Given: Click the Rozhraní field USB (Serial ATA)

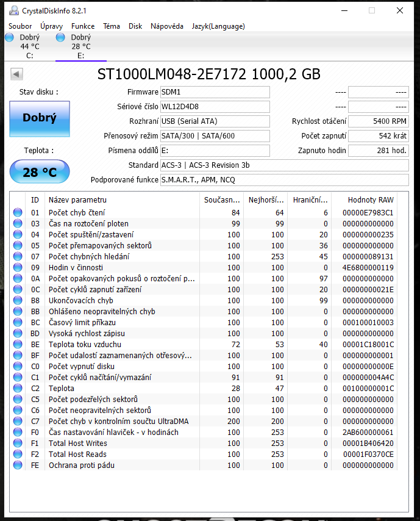Looking at the screenshot, I should pyautogui.click(x=215, y=121).
